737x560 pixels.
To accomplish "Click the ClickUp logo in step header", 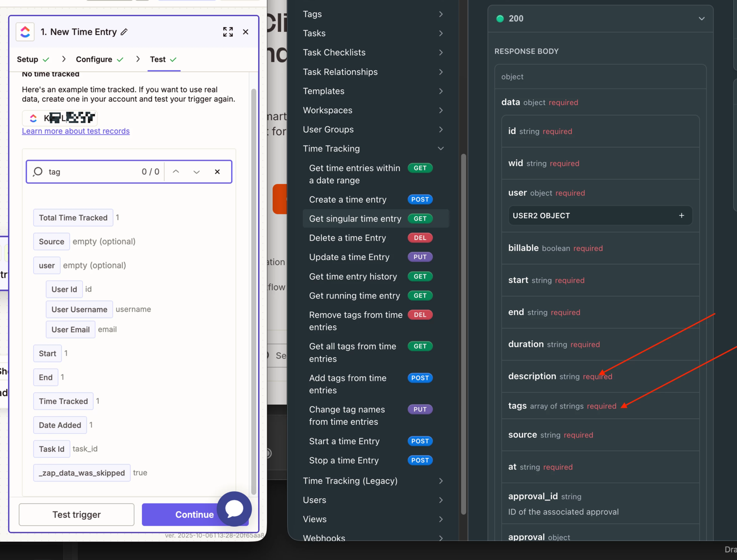I will [x=25, y=32].
